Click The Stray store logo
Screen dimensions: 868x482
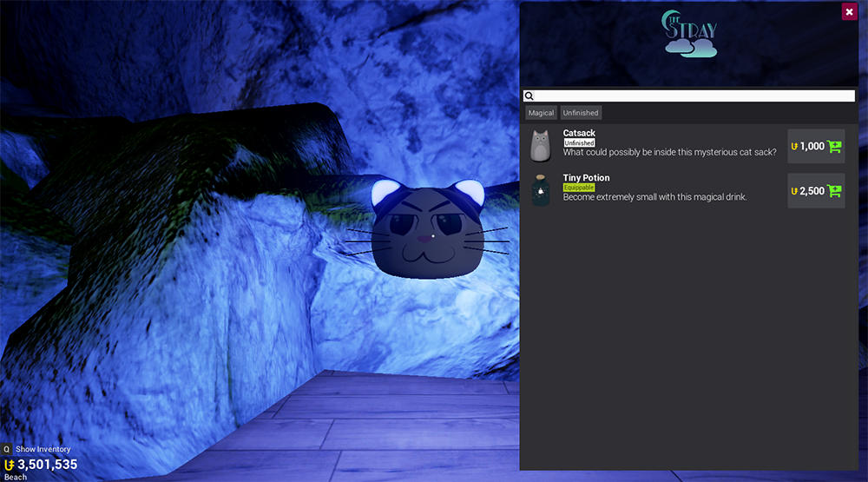tap(690, 34)
